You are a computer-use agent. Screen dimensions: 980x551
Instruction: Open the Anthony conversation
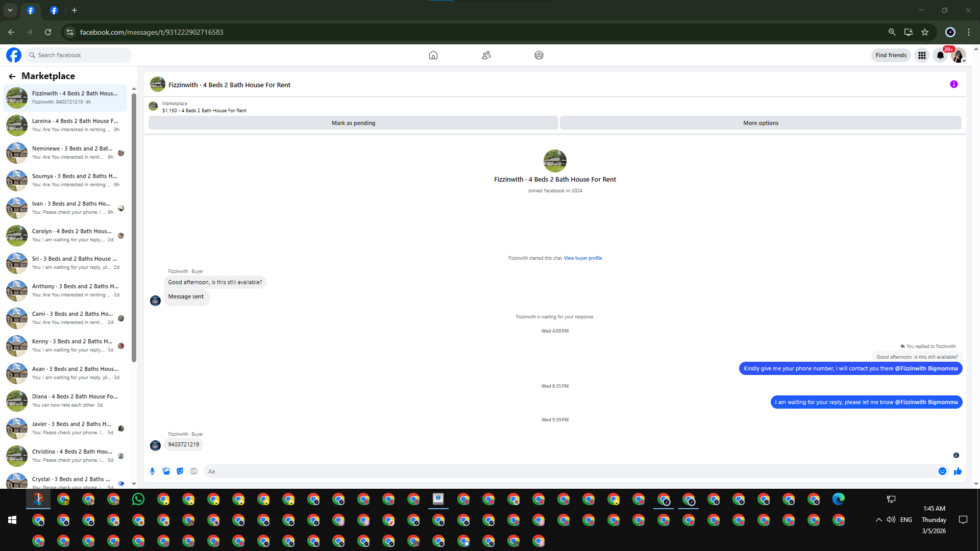65,291
